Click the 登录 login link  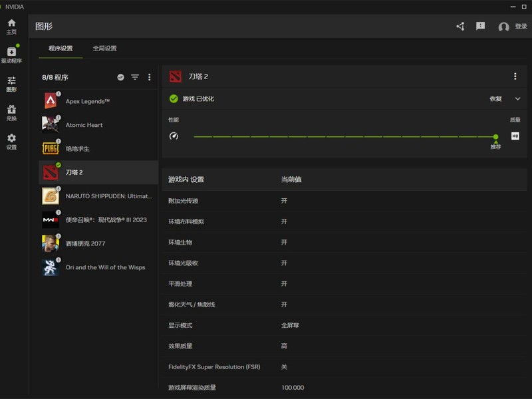tap(521, 27)
